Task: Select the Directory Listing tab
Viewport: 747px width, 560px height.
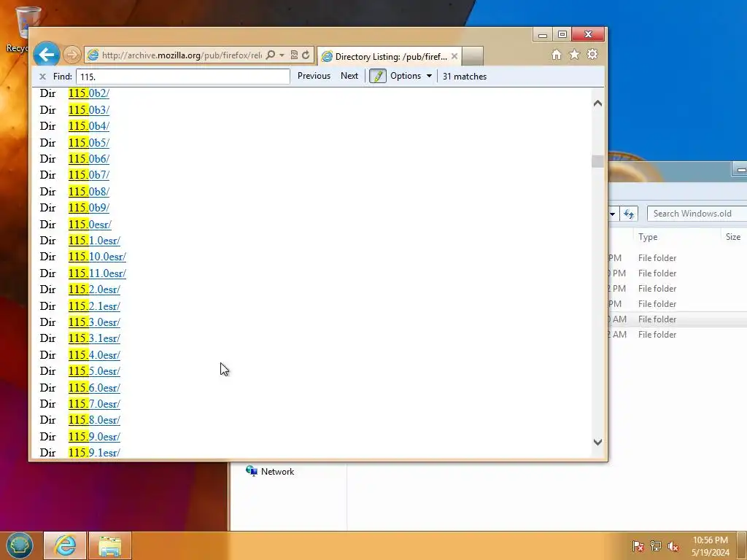Action: tap(389, 56)
